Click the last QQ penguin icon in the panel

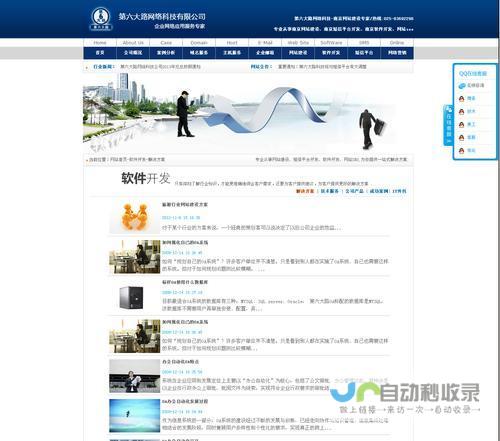(461, 151)
